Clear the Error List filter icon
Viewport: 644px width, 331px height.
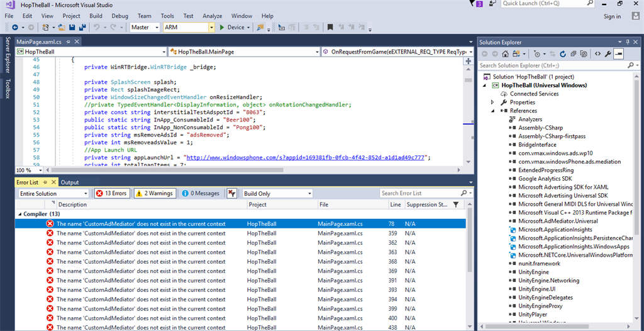tap(232, 193)
